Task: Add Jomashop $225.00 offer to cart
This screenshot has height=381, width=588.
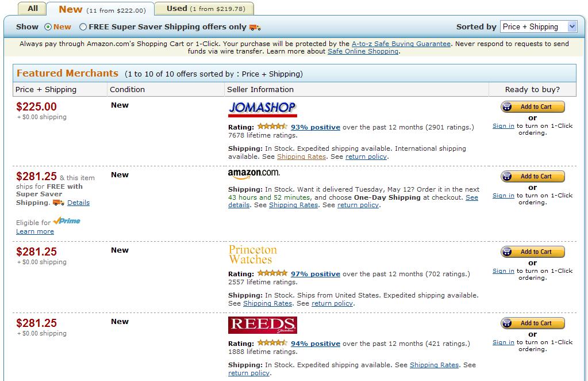Action: [x=532, y=106]
